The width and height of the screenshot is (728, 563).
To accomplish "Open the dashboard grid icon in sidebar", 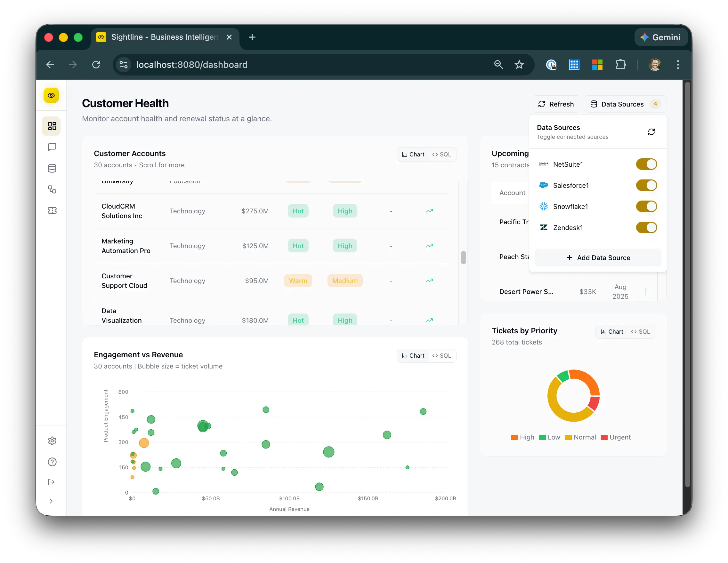I will pyautogui.click(x=52, y=126).
